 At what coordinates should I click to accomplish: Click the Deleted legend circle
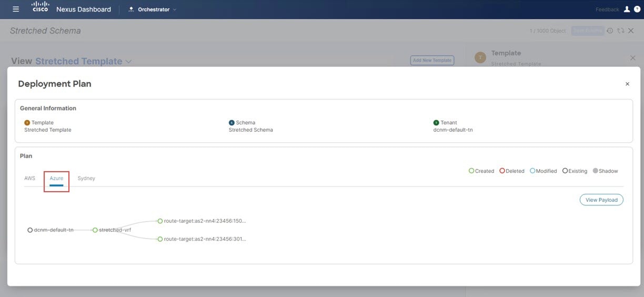point(502,171)
